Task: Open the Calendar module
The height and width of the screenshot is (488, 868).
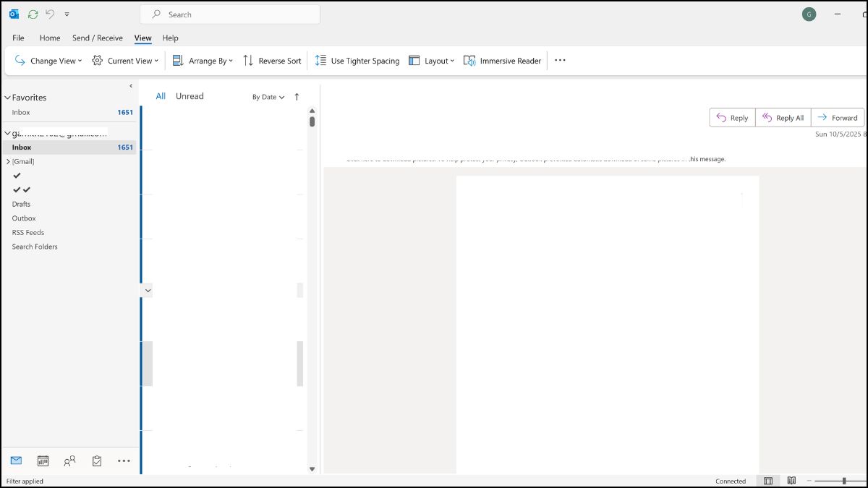Action: tap(43, 461)
